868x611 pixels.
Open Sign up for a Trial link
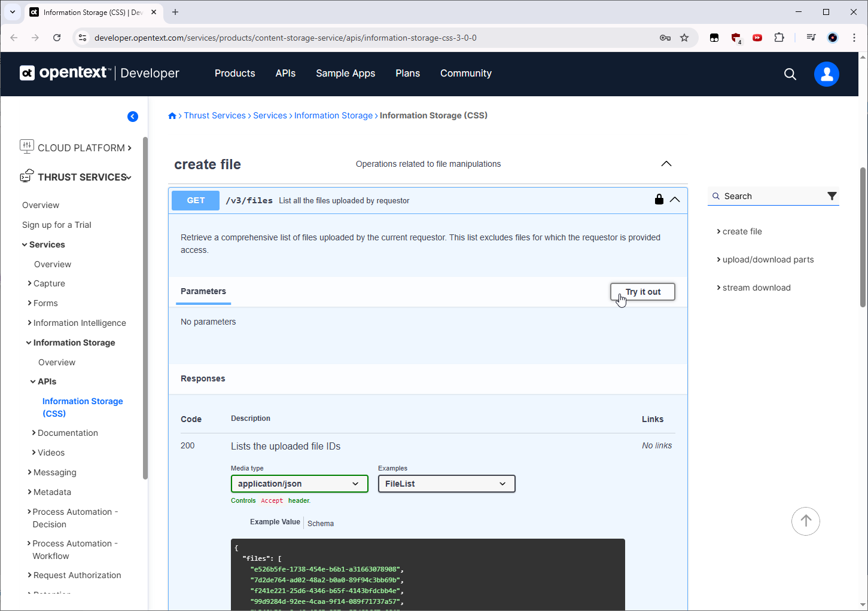57,225
